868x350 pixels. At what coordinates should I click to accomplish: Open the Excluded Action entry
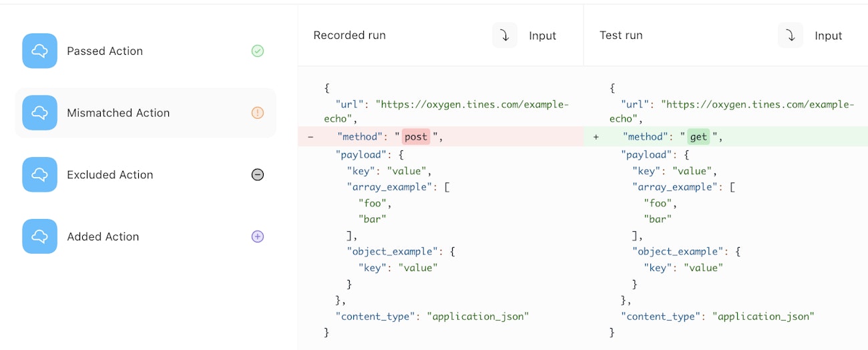110,174
